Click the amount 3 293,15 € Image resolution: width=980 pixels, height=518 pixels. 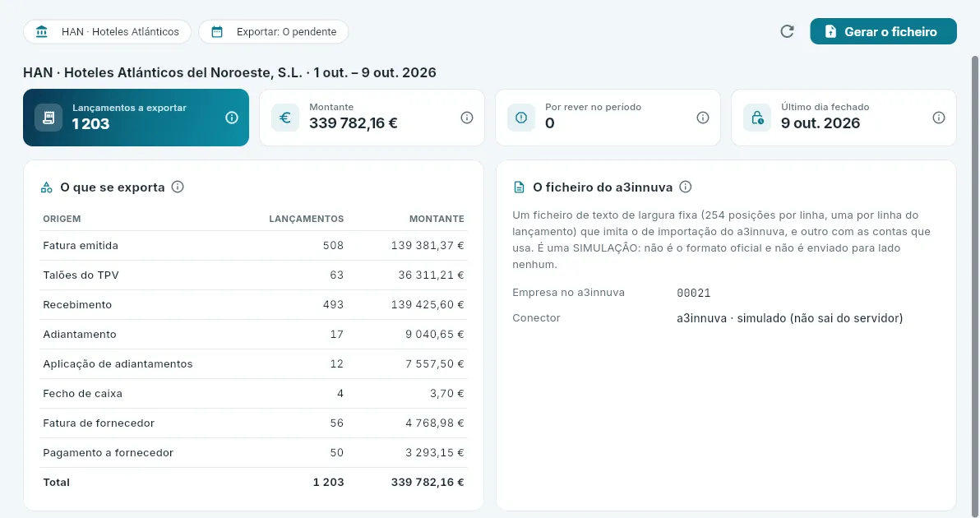click(434, 452)
